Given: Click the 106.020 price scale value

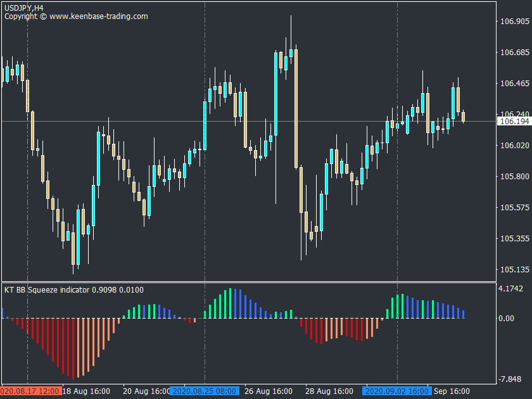Looking at the screenshot, I should click(515, 145).
